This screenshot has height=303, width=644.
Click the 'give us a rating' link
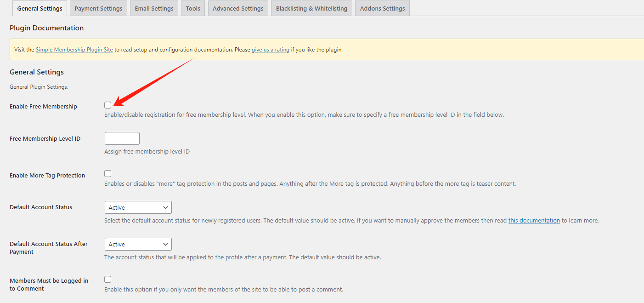pos(271,50)
